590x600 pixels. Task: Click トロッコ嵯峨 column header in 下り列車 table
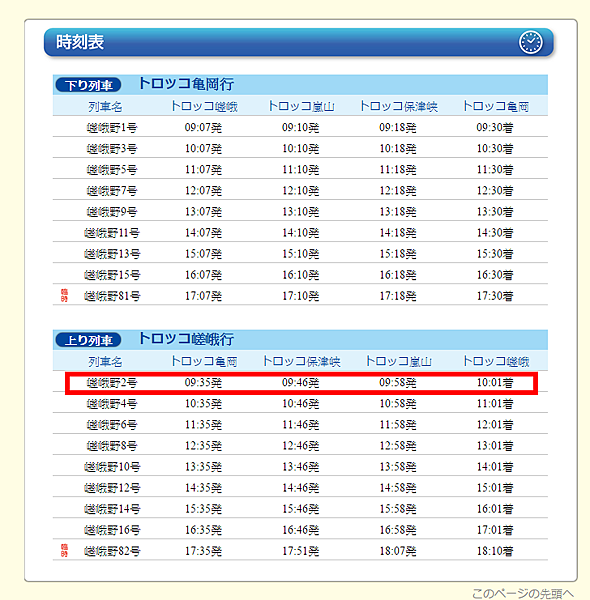click(204, 106)
